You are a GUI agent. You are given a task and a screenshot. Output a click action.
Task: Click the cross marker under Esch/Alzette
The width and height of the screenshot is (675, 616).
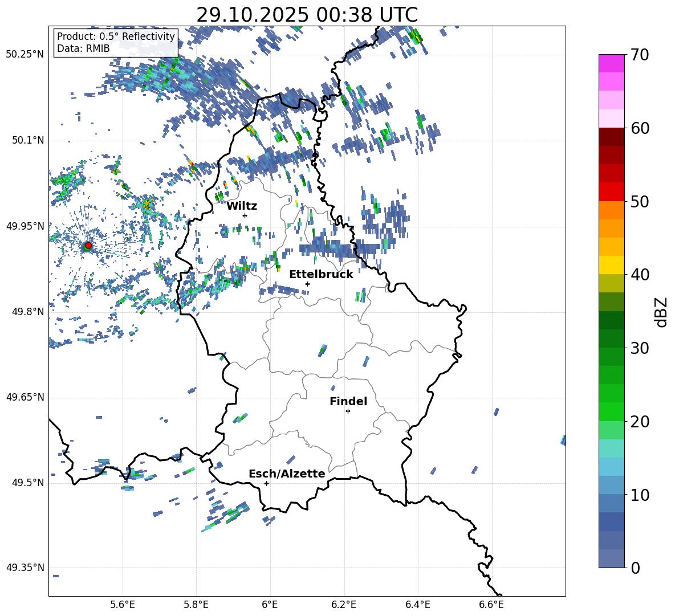(266, 483)
